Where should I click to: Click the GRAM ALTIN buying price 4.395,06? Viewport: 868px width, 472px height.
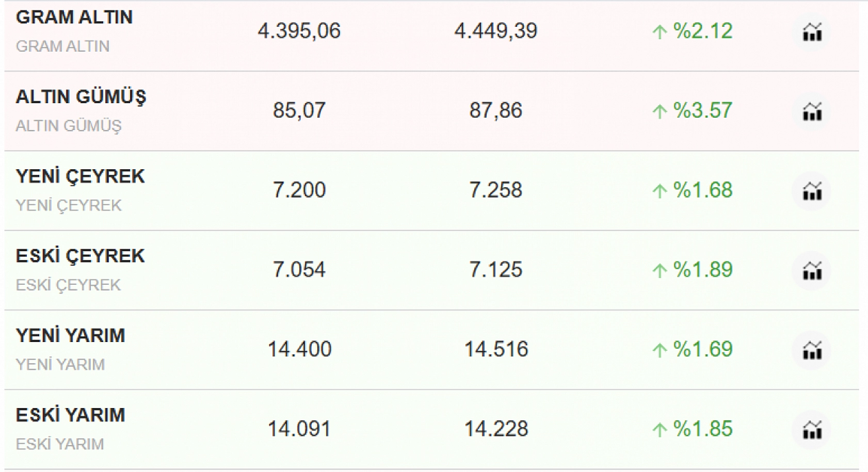pos(299,31)
